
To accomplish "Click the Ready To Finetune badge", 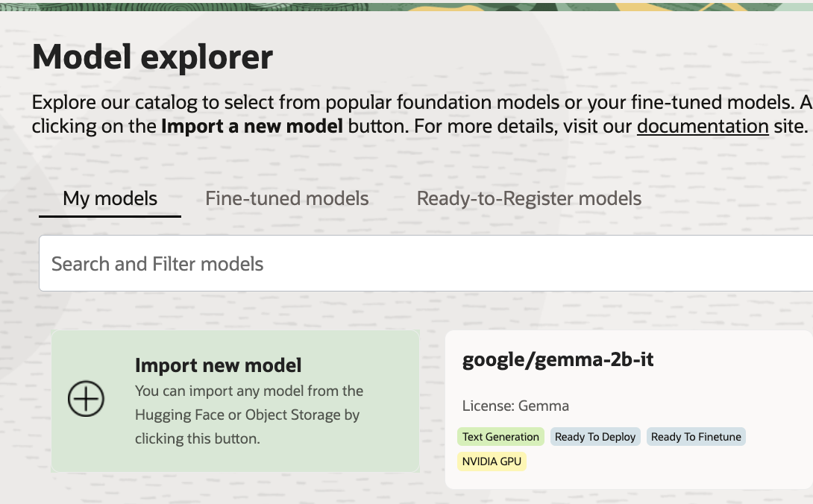I will (696, 436).
